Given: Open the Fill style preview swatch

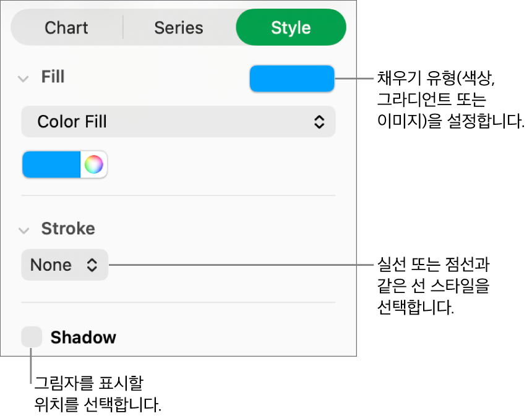Looking at the screenshot, I should [x=292, y=79].
